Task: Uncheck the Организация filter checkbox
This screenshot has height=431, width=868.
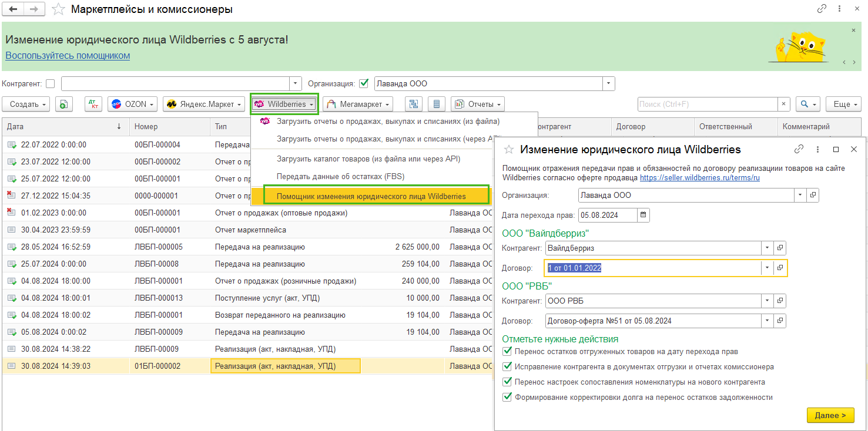Action: (364, 83)
